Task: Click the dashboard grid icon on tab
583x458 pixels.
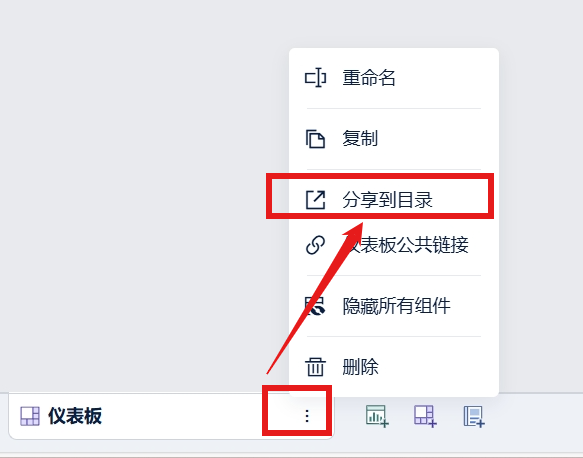Action: coord(30,416)
